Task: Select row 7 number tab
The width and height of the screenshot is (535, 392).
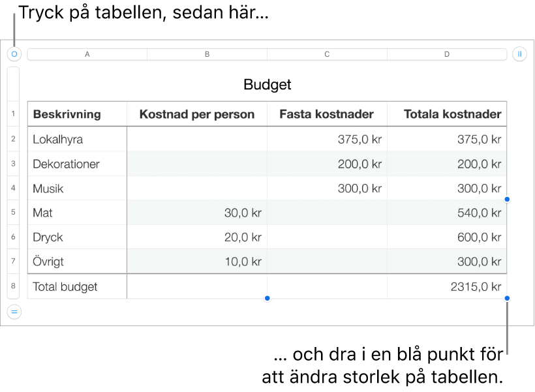Action: pos(13,261)
